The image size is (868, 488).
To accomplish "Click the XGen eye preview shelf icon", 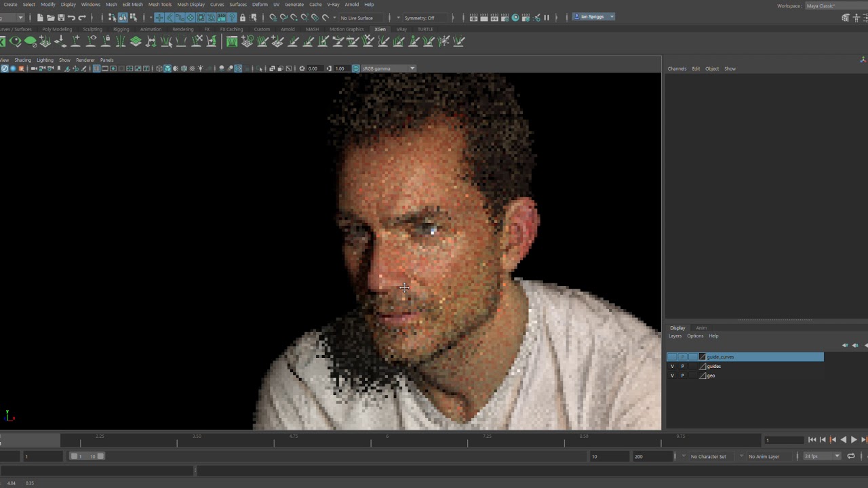I will tap(15, 41).
